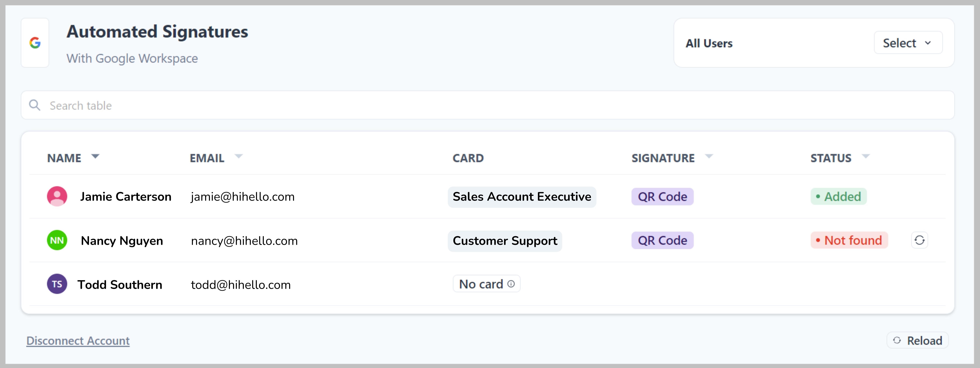
Task: Click the No card badge for Todd
Action: 487,284
